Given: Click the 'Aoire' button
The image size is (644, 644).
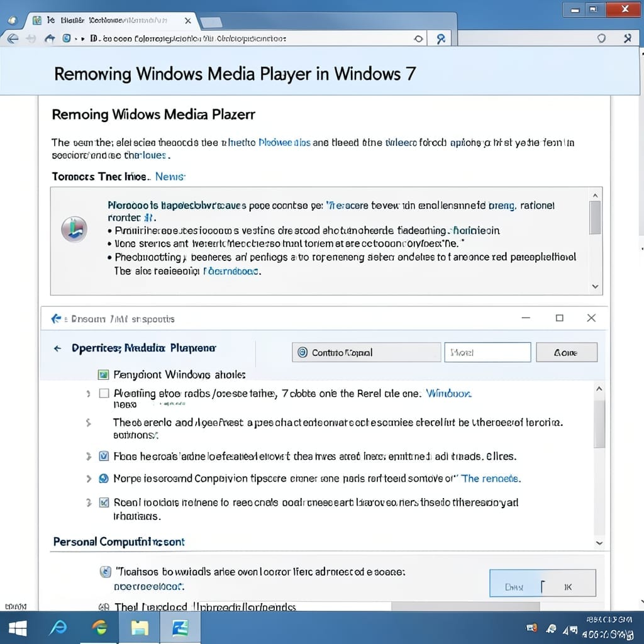Looking at the screenshot, I should click(x=567, y=352).
